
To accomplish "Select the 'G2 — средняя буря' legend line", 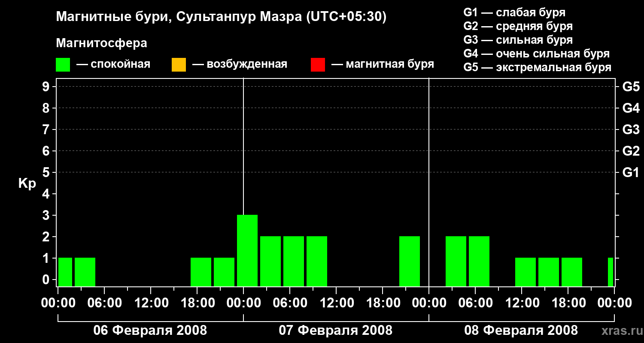I will (518, 26).
